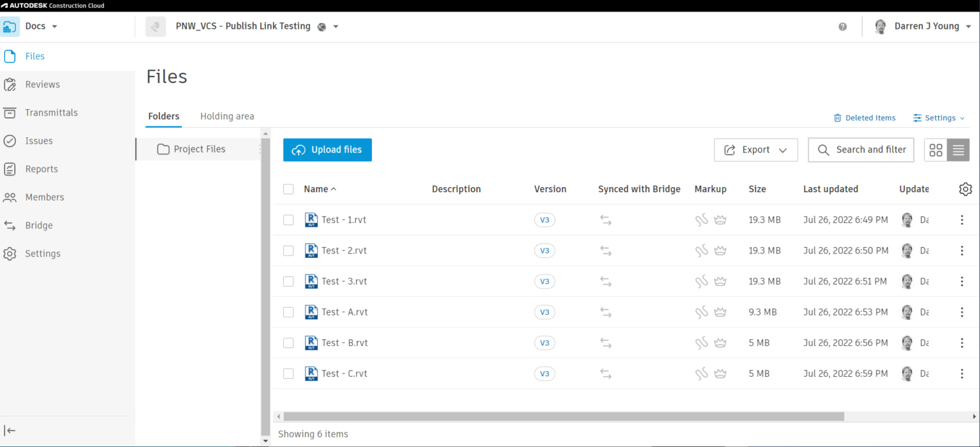The image size is (980, 447).
Task: Go to Issues in the sidebar
Action: 38,141
